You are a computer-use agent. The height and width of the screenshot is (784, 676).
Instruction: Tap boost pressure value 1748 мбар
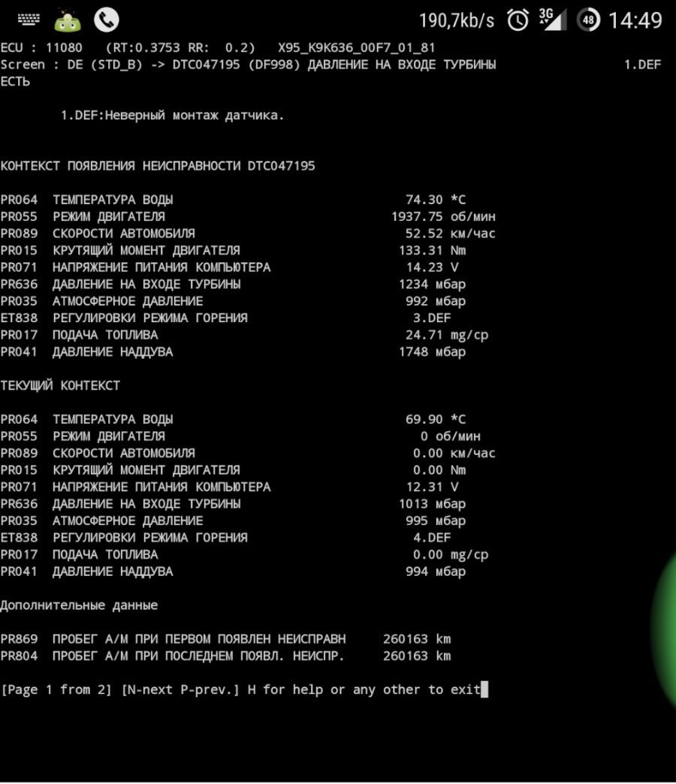[x=432, y=352]
